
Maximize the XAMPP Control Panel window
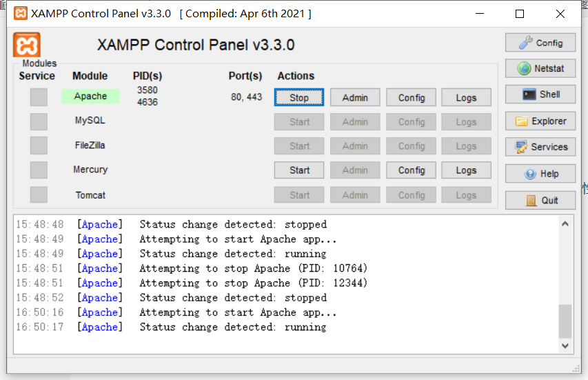click(x=520, y=14)
